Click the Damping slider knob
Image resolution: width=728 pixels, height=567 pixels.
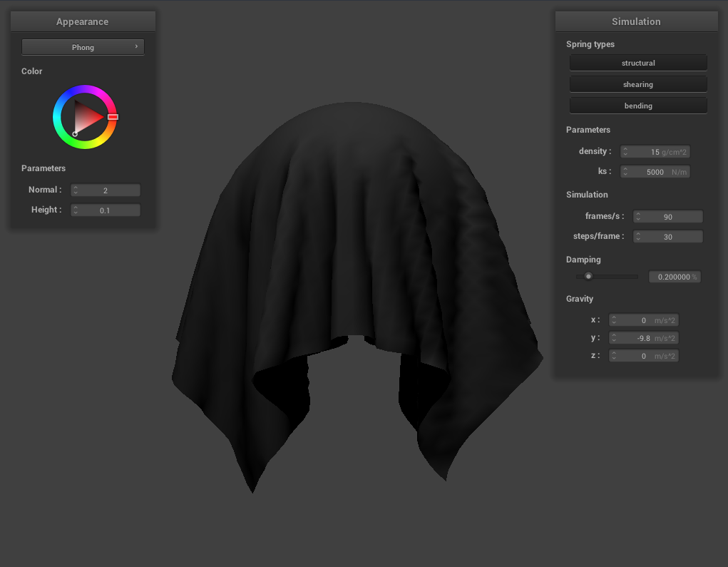588,277
